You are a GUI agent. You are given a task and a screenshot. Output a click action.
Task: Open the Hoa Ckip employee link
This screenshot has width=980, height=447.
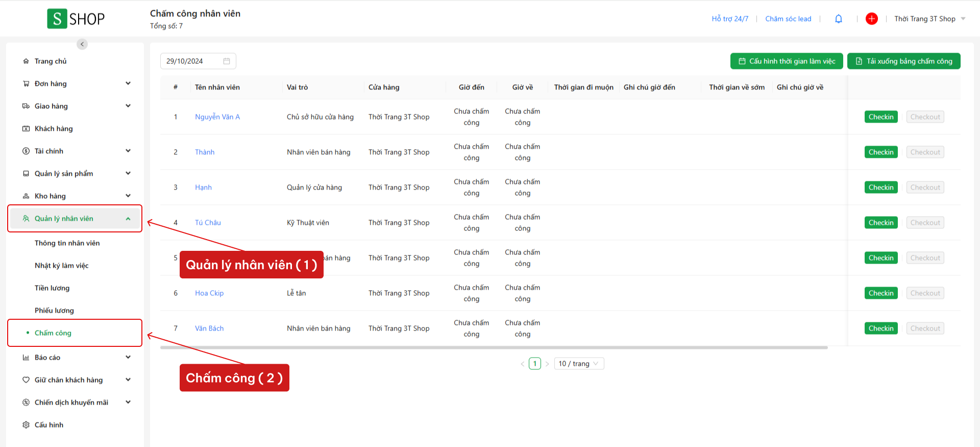209,293
